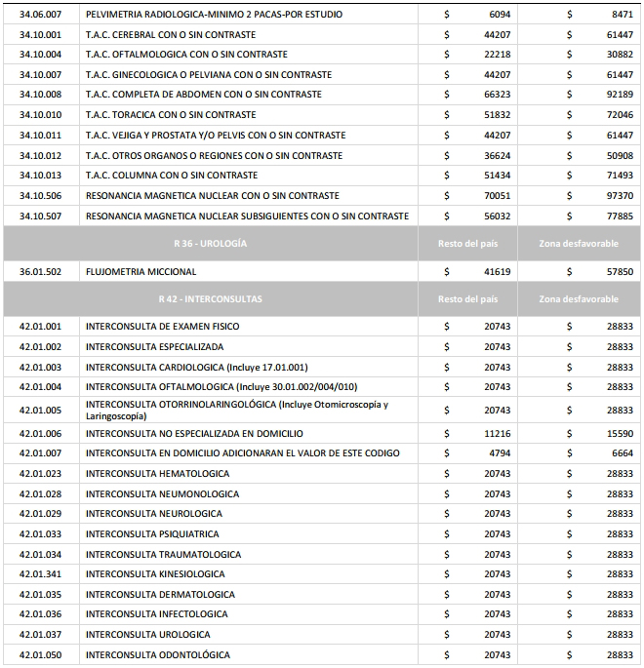Viewport: 644px width, 668px height.
Task: Select code 34.10.010 for T.A.C. TORACICA
Action: tap(40, 115)
